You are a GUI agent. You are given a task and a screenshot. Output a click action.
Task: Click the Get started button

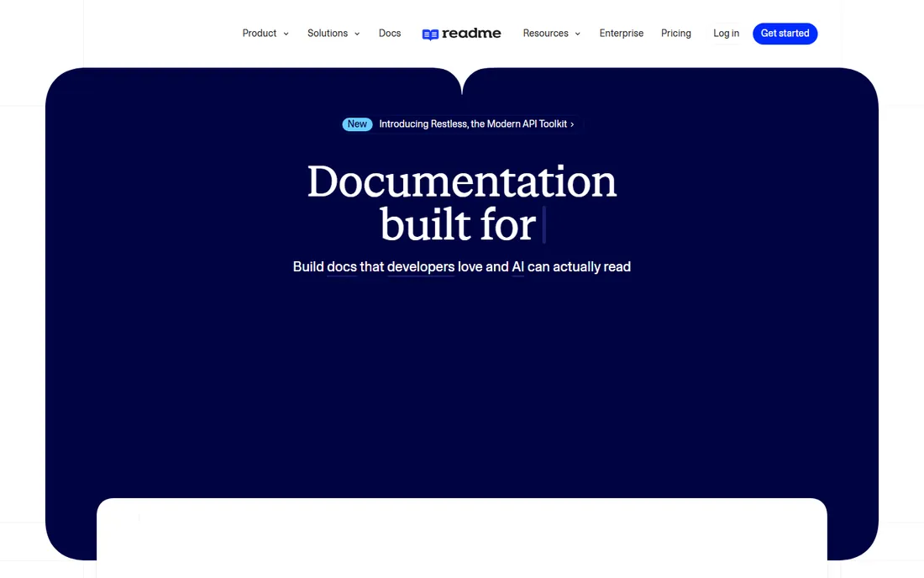(785, 34)
